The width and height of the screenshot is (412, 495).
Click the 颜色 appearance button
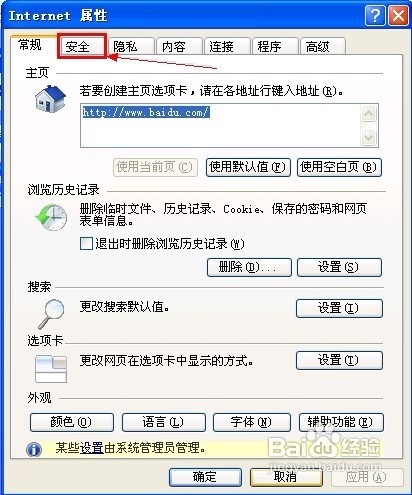tap(72, 422)
